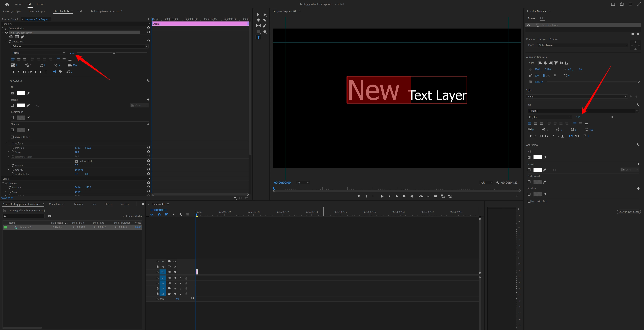The height and width of the screenshot is (330, 644).
Task: Enable Stroke checkbox in Effect Controls
Action: point(12,105)
